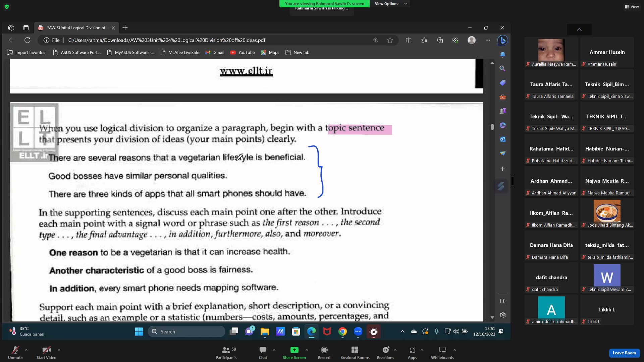Start recording with Record button
The height and width of the screenshot is (362, 644).
click(324, 353)
